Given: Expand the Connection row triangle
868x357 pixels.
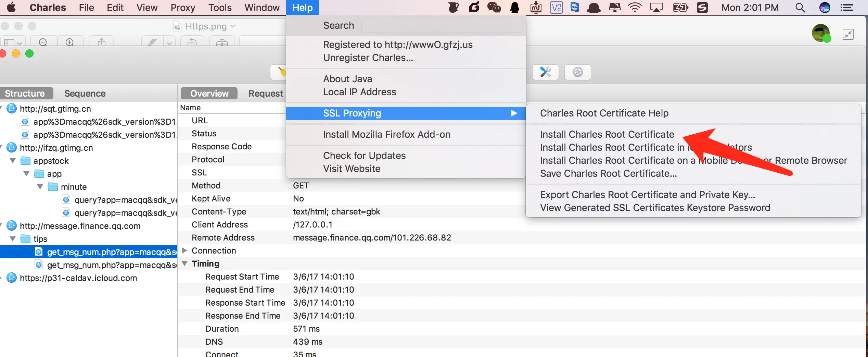Looking at the screenshot, I should tap(184, 250).
